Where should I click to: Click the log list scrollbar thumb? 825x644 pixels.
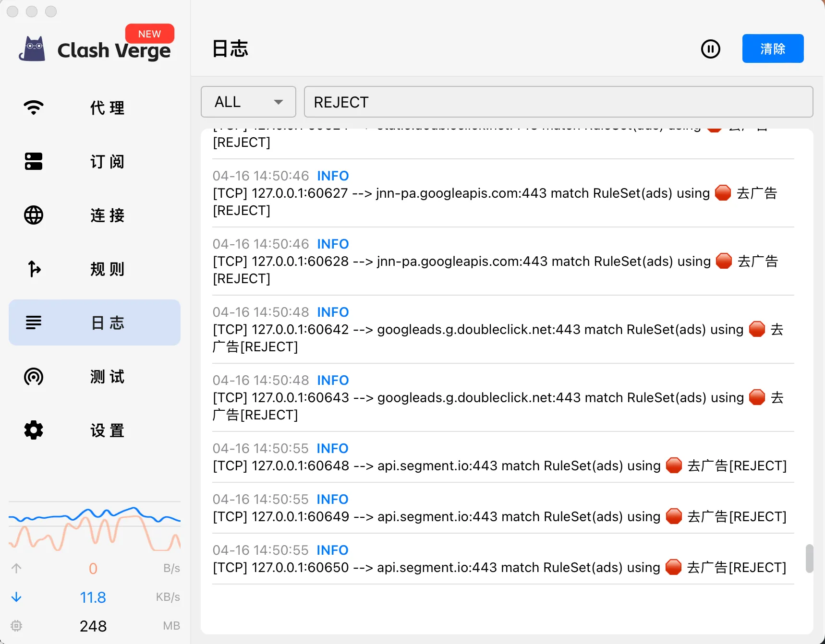click(809, 558)
